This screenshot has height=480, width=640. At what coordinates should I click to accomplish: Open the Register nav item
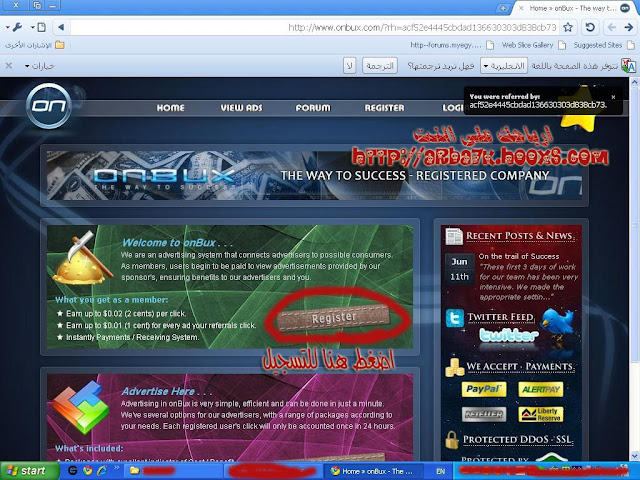[384, 108]
